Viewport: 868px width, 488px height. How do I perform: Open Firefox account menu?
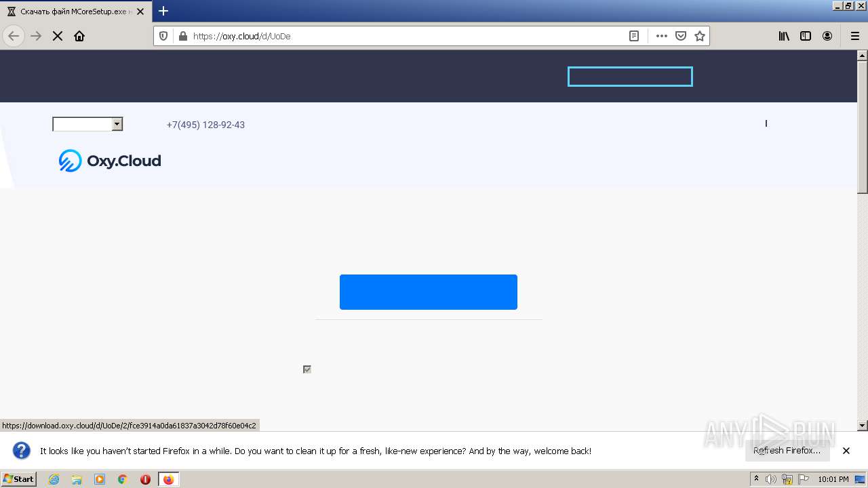click(827, 36)
